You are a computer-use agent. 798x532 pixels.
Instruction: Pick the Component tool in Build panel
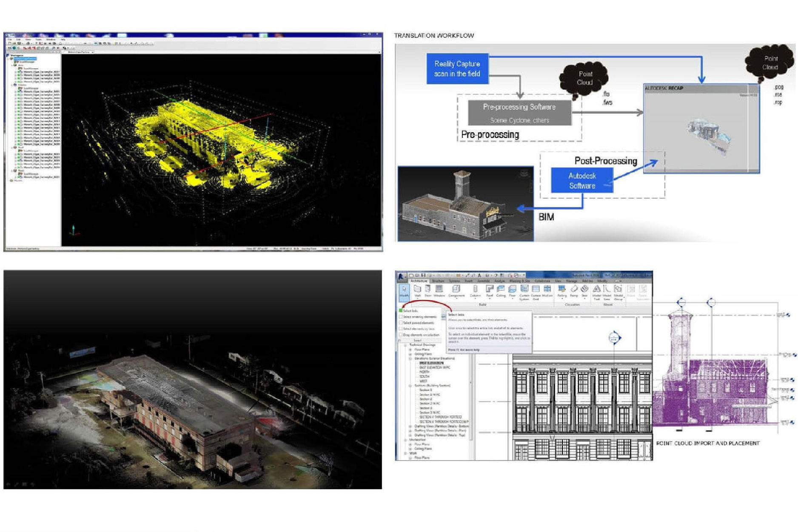click(456, 291)
